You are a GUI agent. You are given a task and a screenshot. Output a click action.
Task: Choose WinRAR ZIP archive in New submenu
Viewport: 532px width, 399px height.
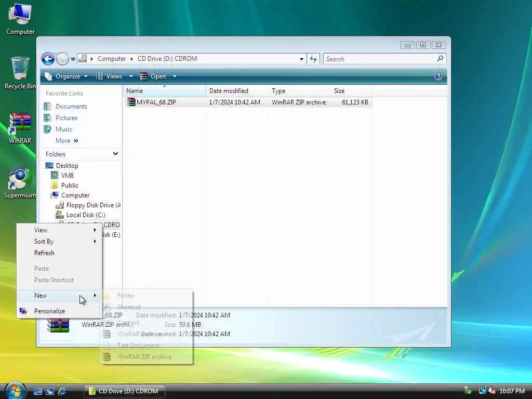click(x=147, y=357)
